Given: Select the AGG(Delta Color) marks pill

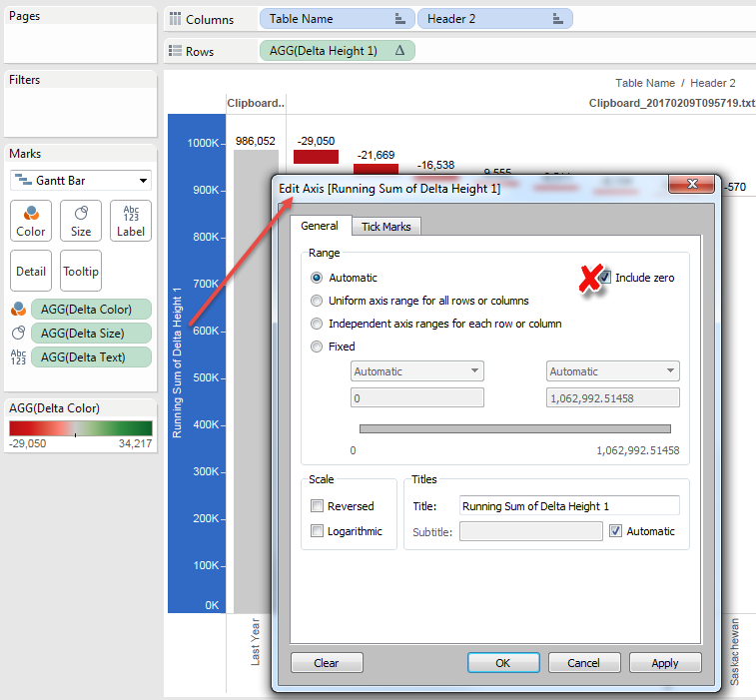Looking at the screenshot, I should tap(91, 309).
